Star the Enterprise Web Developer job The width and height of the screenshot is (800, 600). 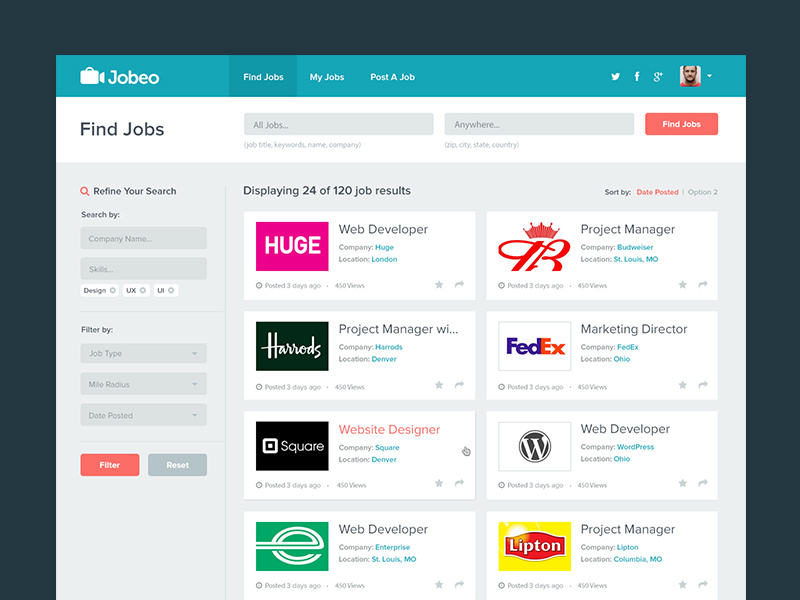[x=439, y=585]
